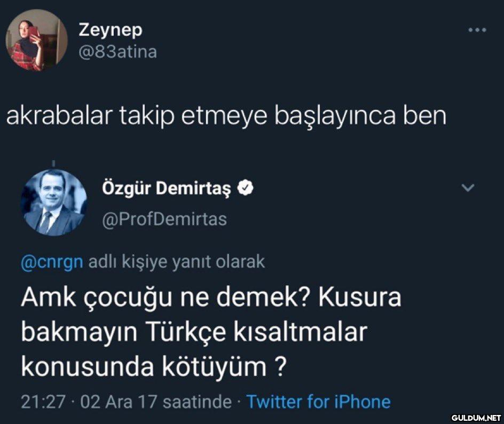Screen dimensions: 504x424
Task: Click the word 'Kusura' in the quoted tweet
Action: [x=359, y=298]
